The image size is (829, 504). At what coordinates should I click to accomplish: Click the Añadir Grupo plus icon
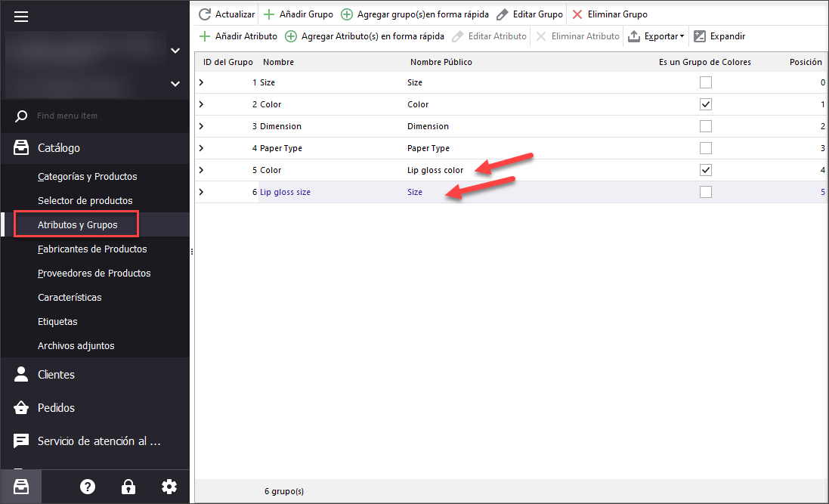pos(269,14)
